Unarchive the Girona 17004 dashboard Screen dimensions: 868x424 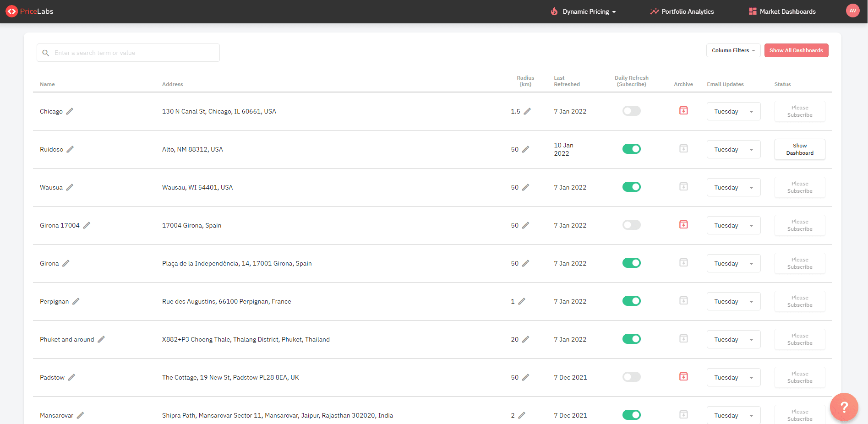[683, 224]
